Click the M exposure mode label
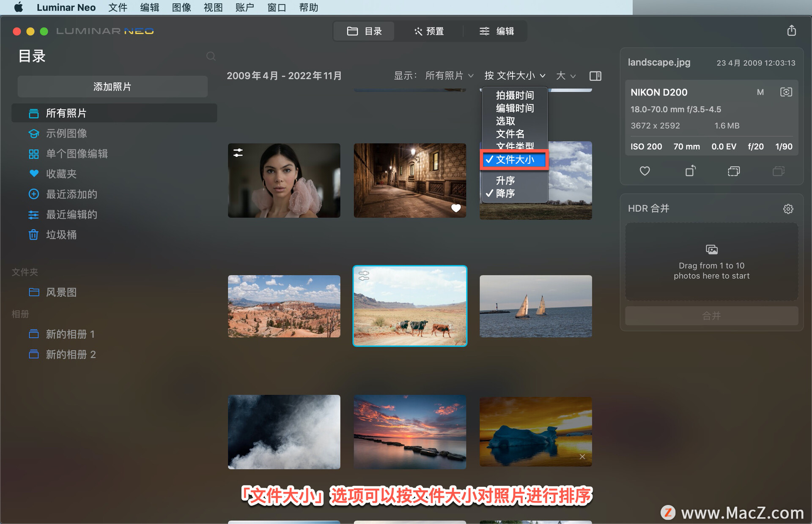 pos(760,92)
